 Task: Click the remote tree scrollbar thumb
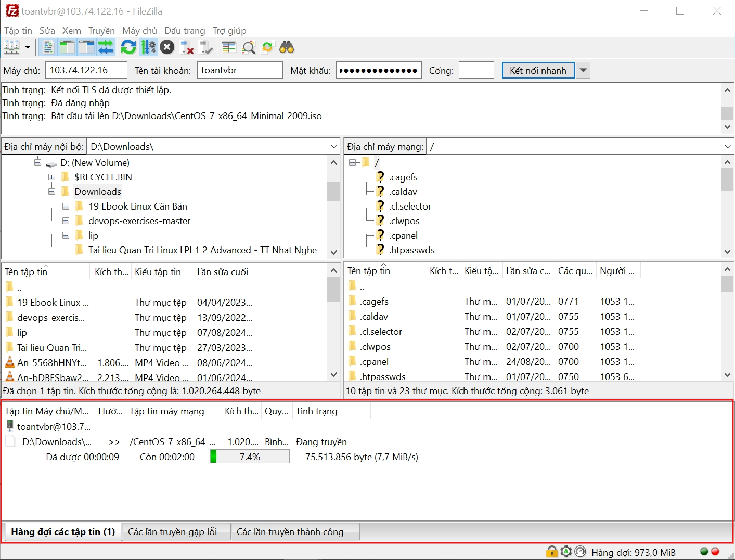click(727, 180)
